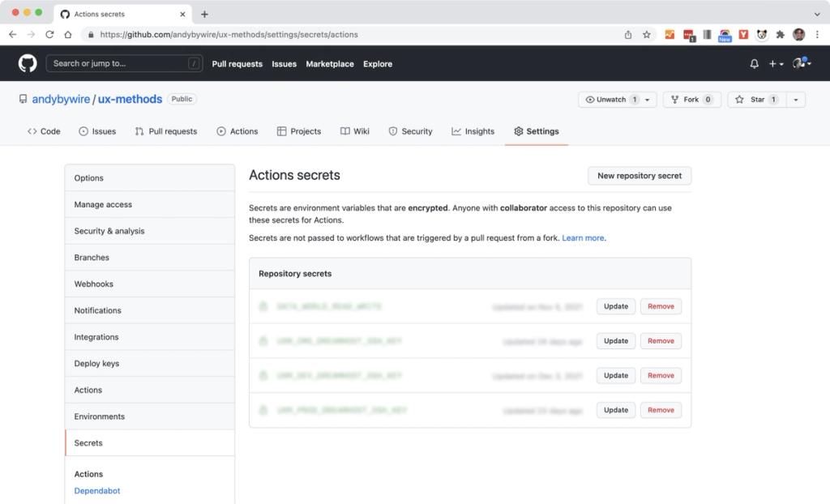Viewport: 830px width, 504px height.
Task: Switch to the repository Issues tab
Action: pos(97,131)
